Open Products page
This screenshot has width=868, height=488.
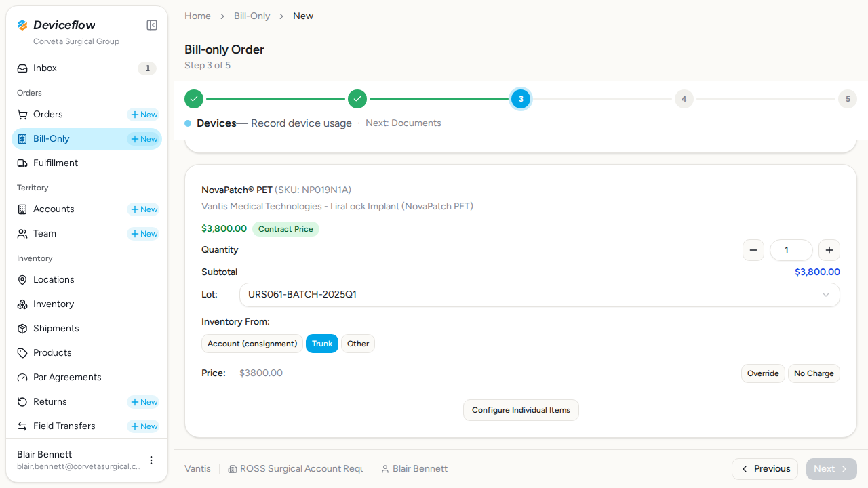87,353
